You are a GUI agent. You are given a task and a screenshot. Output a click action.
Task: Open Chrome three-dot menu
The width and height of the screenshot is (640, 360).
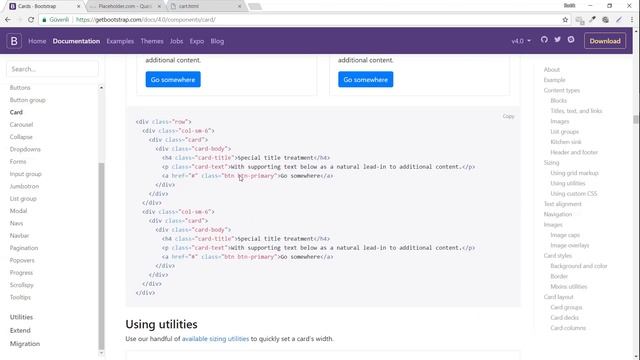[632, 20]
